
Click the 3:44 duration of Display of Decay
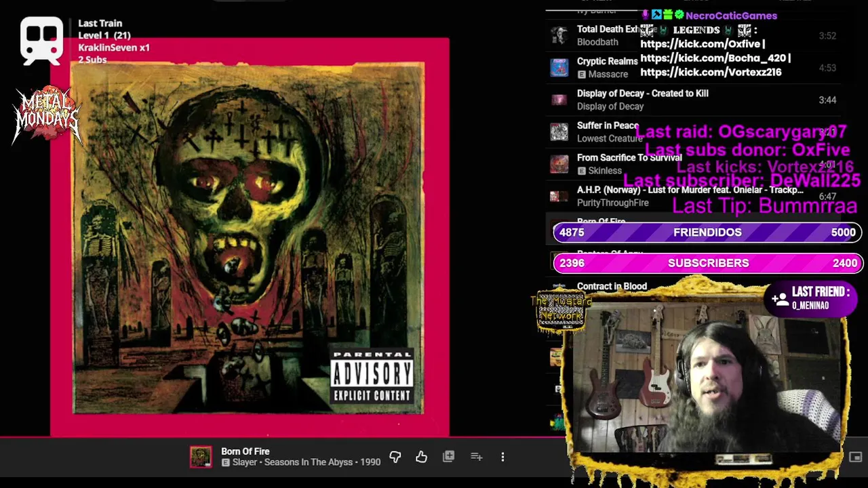pyautogui.click(x=827, y=100)
